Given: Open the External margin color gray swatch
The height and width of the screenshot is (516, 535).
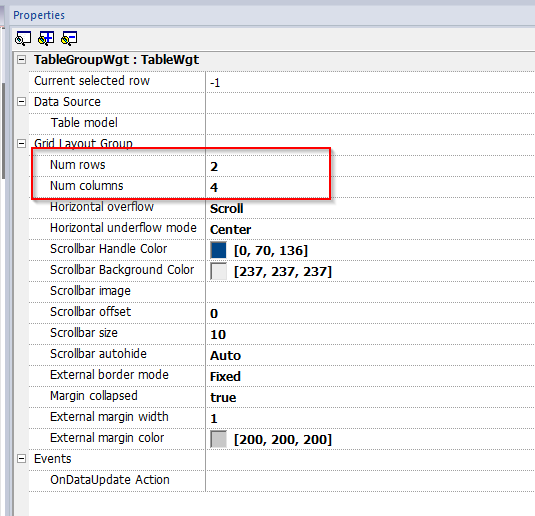Looking at the screenshot, I should [218, 439].
